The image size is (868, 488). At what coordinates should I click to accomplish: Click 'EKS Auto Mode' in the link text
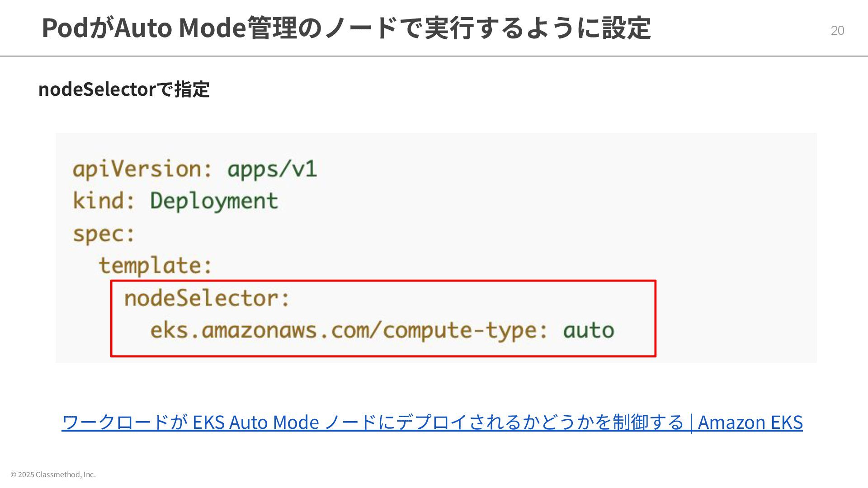255,422
